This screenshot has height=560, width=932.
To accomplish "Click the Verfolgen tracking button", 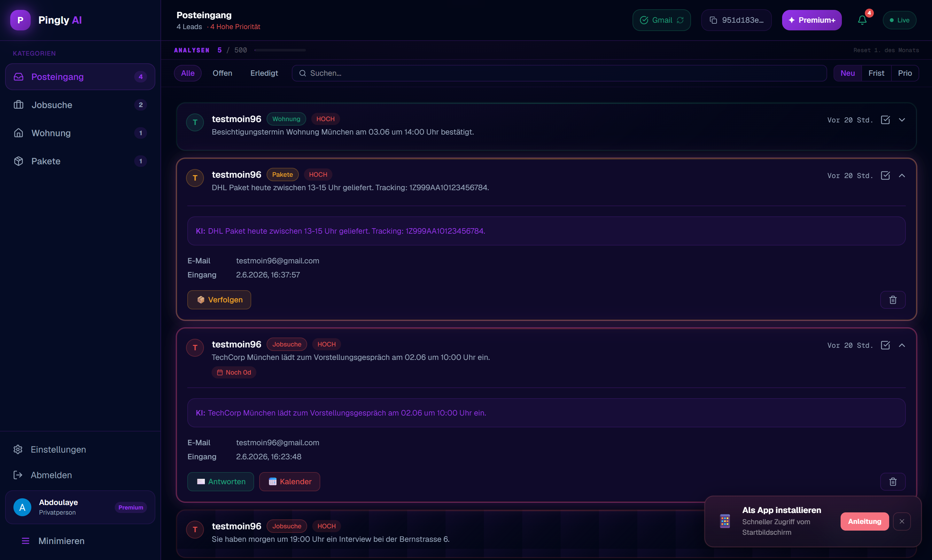I will [x=219, y=299].
